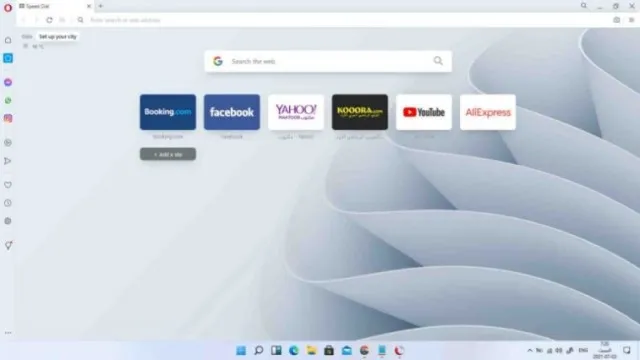The image size is (640, 360).
Task: Open the Speed Dial grid icon in toolbar
Action: 62,20
